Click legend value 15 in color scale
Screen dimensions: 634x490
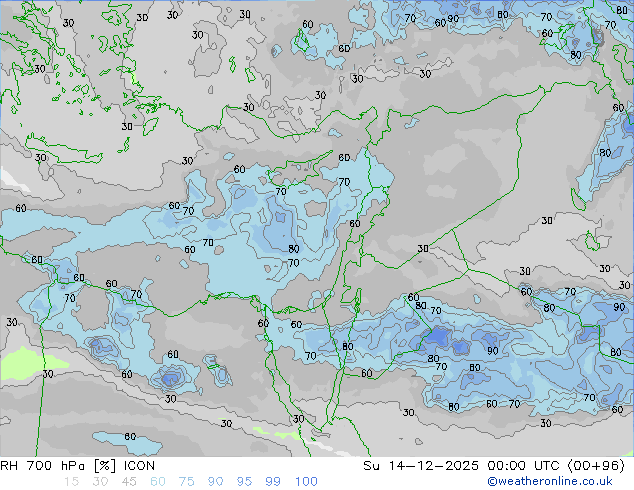coord(72,482)
